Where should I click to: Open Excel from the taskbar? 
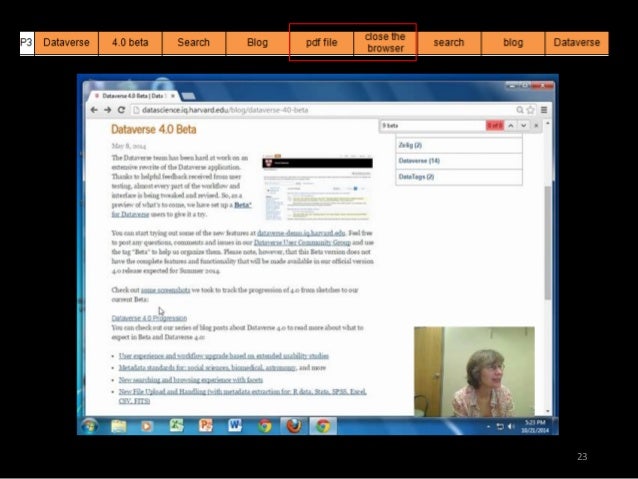coord(177,426)
